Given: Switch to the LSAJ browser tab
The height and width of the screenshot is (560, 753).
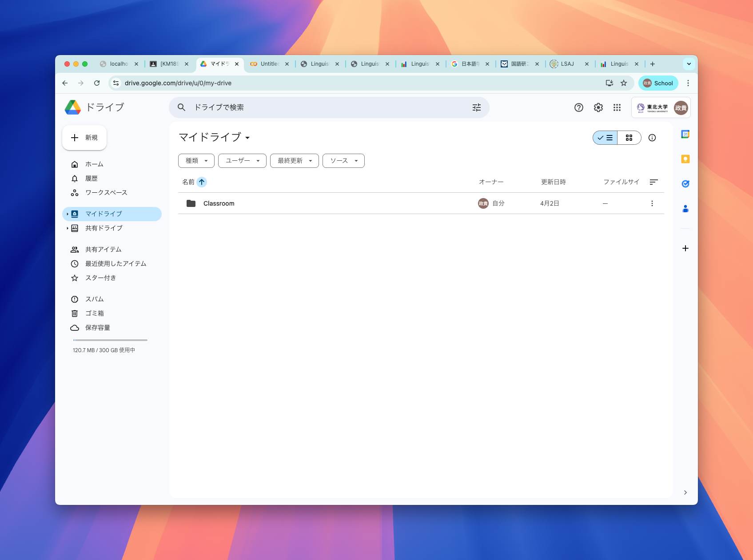Looking at the screenshot, I should click(567, 64).
